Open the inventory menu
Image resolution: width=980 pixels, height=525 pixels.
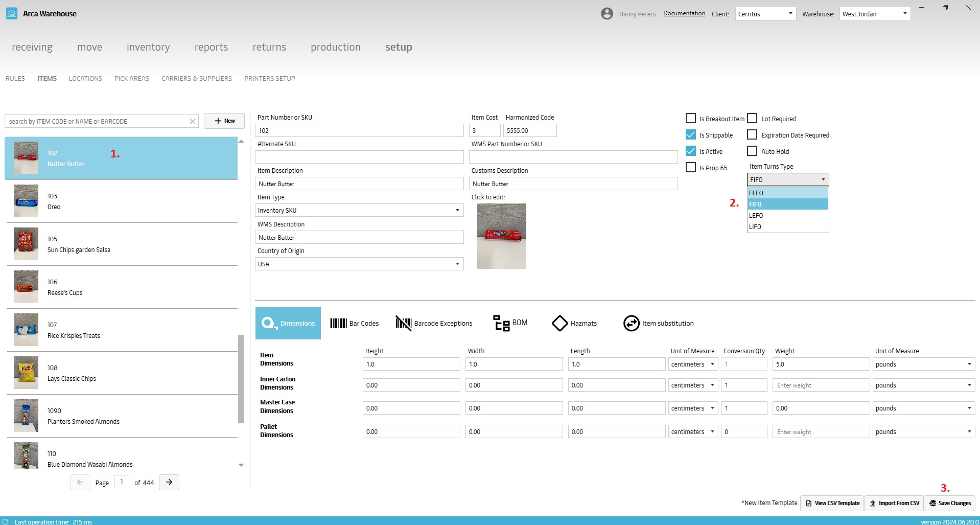(148, 47)
